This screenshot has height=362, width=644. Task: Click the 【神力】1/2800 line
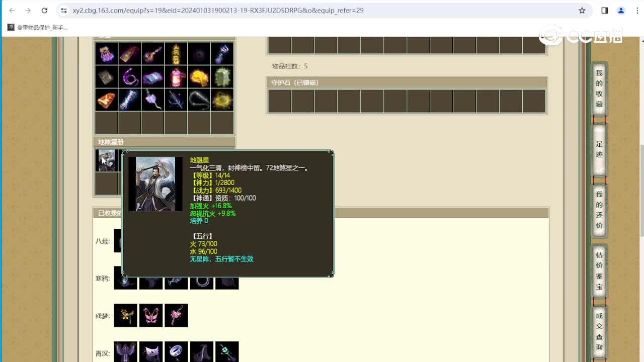coord(212,183)
